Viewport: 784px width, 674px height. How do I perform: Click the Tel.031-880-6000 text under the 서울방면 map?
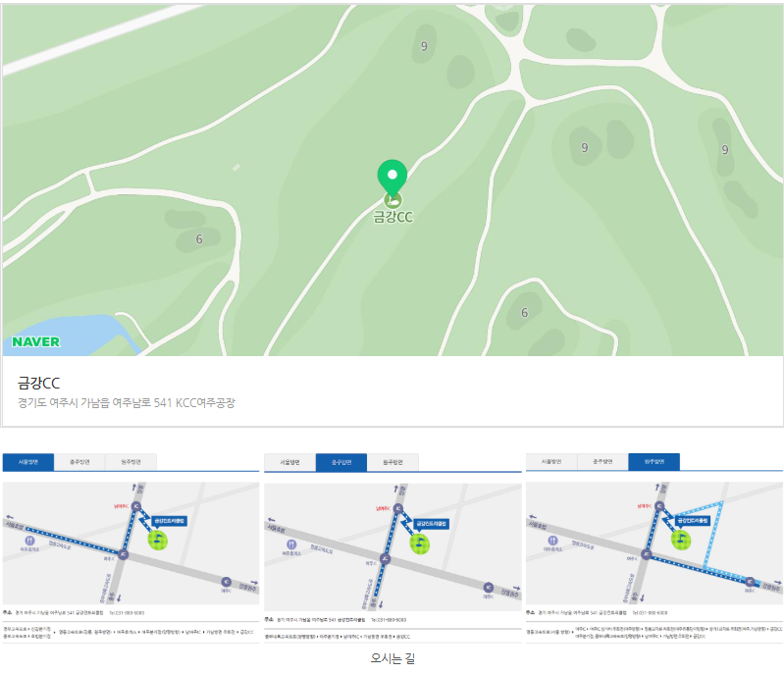[127, 613]
